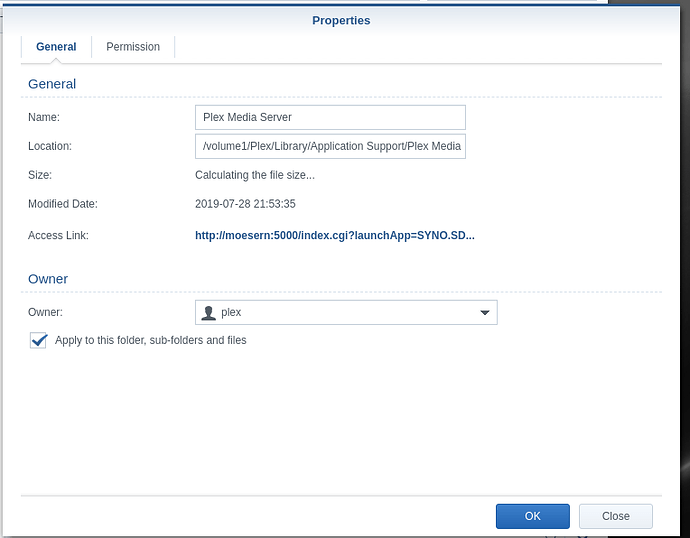Toggle Apply to this folder, sub-folders and files
Screen dimensions: 690x538
pos(38,340)
